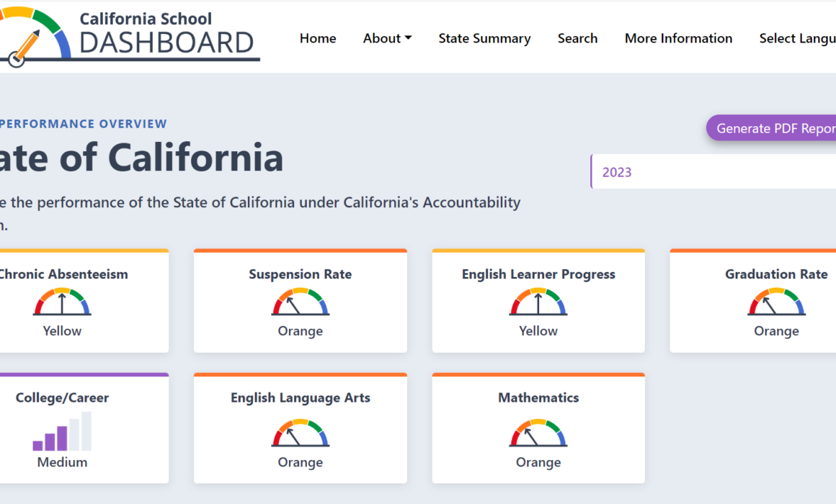Click the English Language Arts gauge icon
836x504 pixels.
(x=301, y=433)
